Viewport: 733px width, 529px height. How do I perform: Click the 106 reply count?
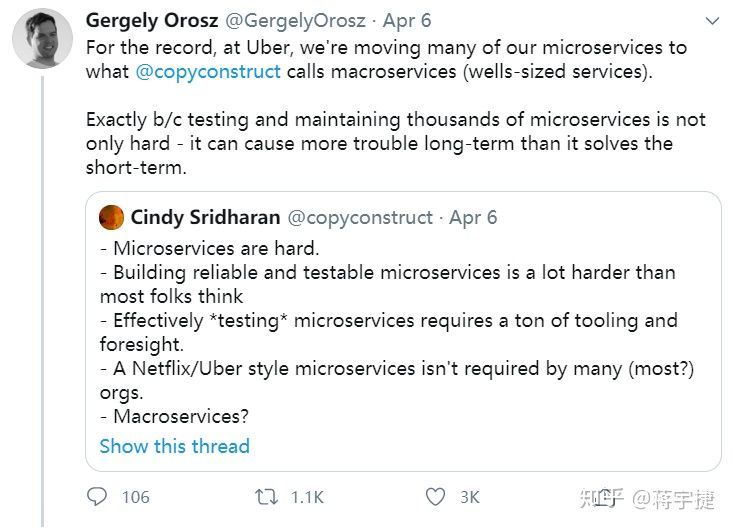click(x=135, y=497)
